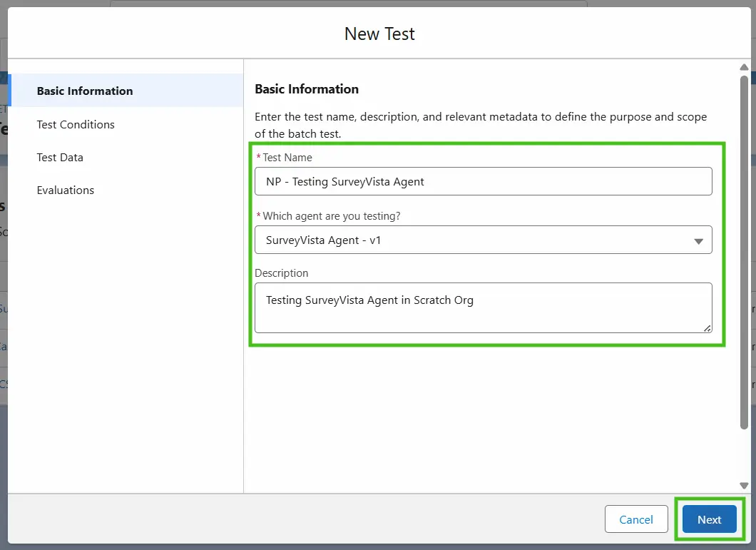Click the Test Name field label
756x550 pixels.
[287, 157]
